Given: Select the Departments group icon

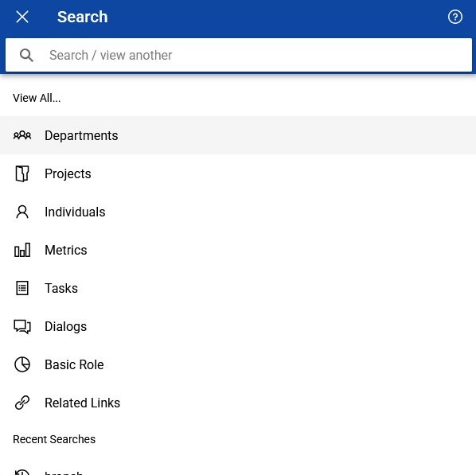Looking at the screenshot, I should click(22, 135).
